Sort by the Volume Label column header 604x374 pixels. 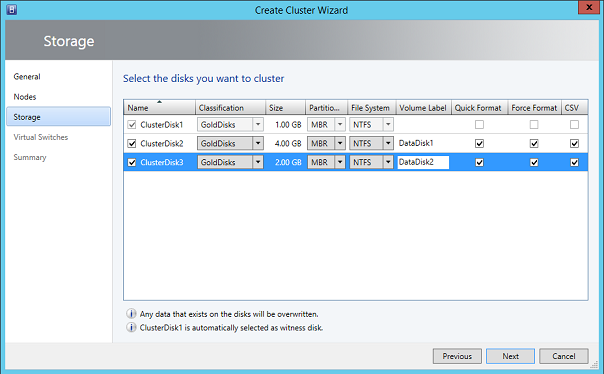click(x=424, y=107)
